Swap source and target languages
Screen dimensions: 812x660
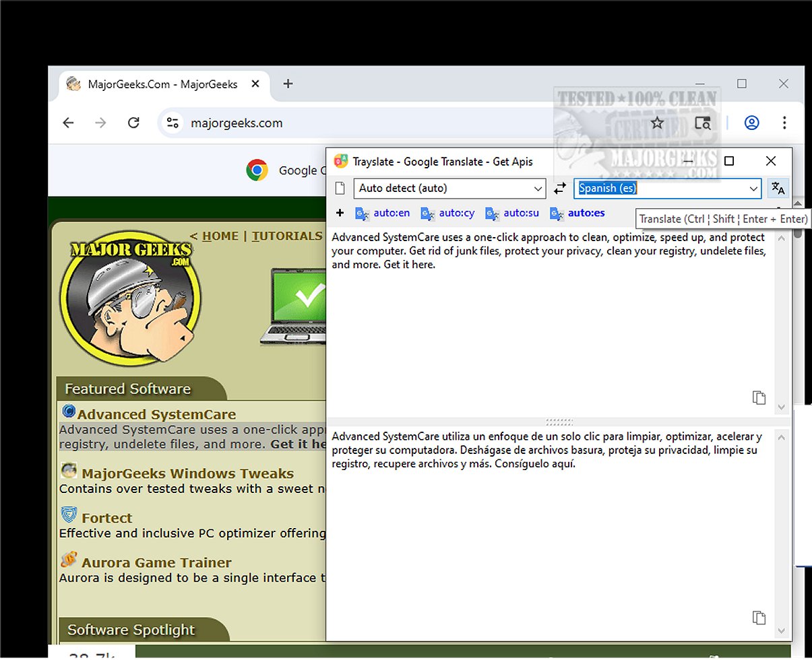[559, 189]
